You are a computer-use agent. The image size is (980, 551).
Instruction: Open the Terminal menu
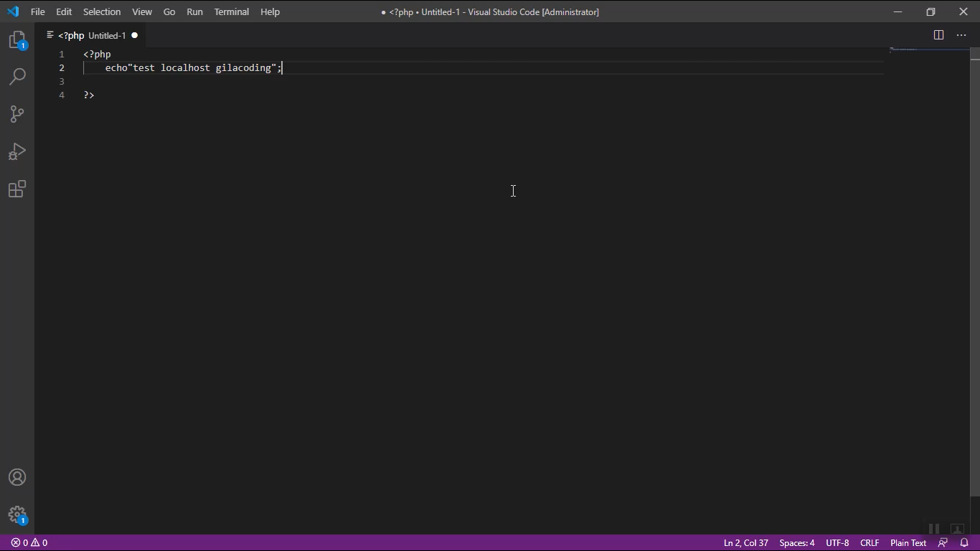click(232, 11)
